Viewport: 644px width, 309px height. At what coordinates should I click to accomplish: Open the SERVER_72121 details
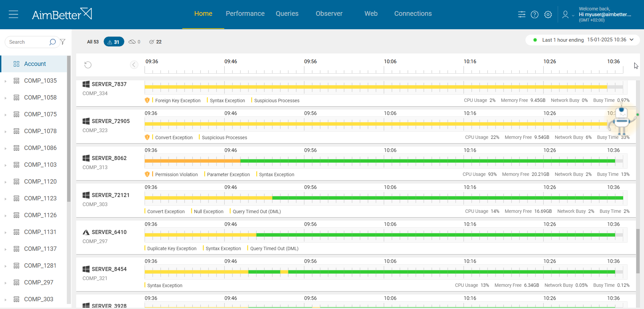[x=110, y=195]
